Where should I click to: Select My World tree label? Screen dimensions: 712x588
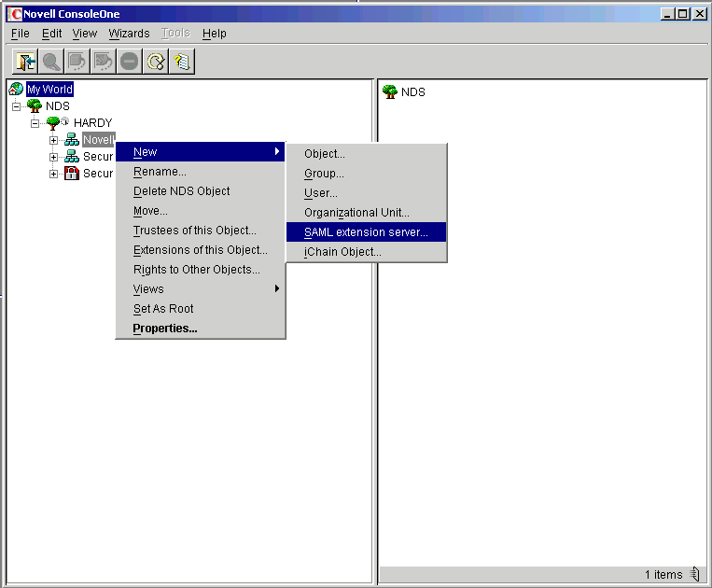coord(49,89)
